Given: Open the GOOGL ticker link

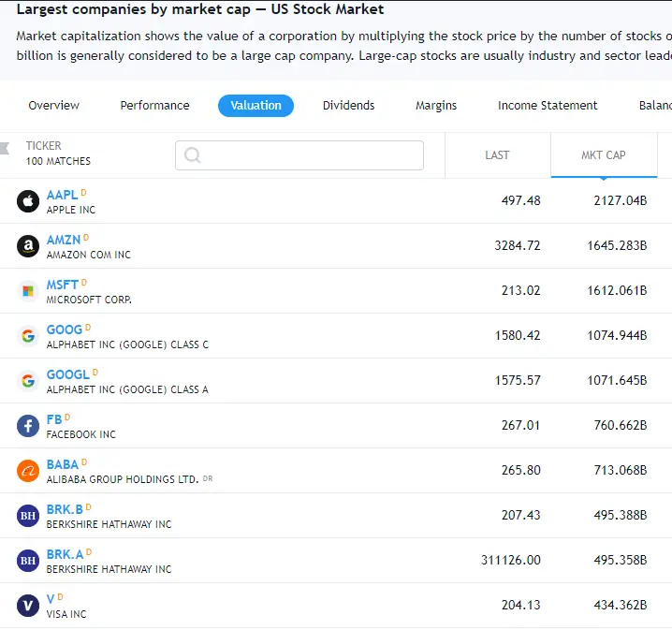Looking at the screenshot, I should point(68,374).
